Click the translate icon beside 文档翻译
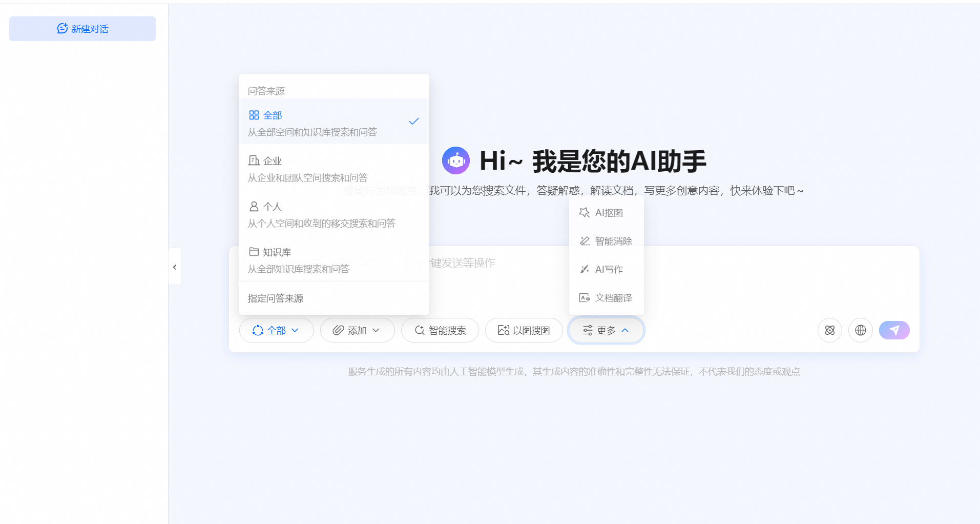Screen dimensions: 980x524 [585, 298]
